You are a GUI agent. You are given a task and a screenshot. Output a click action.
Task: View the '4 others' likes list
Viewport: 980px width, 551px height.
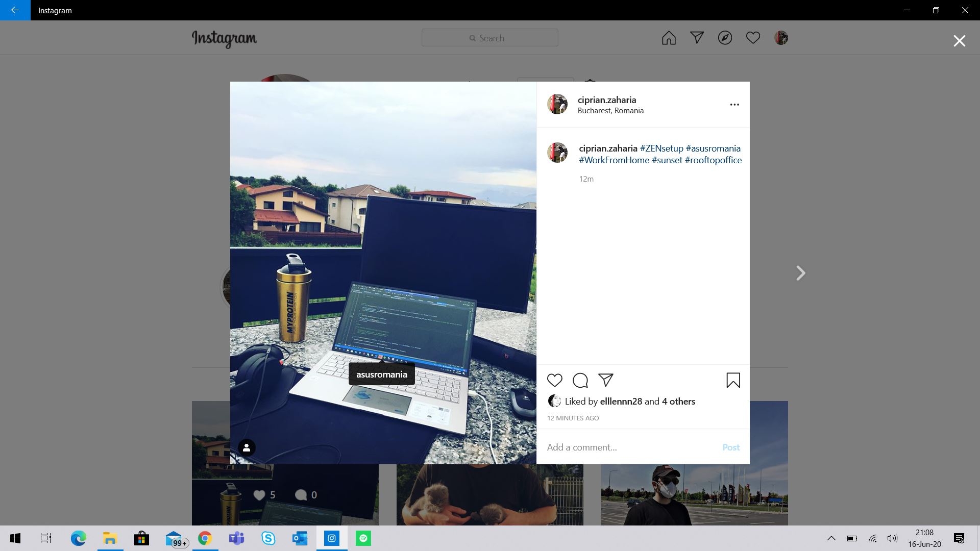click(678, 402)
